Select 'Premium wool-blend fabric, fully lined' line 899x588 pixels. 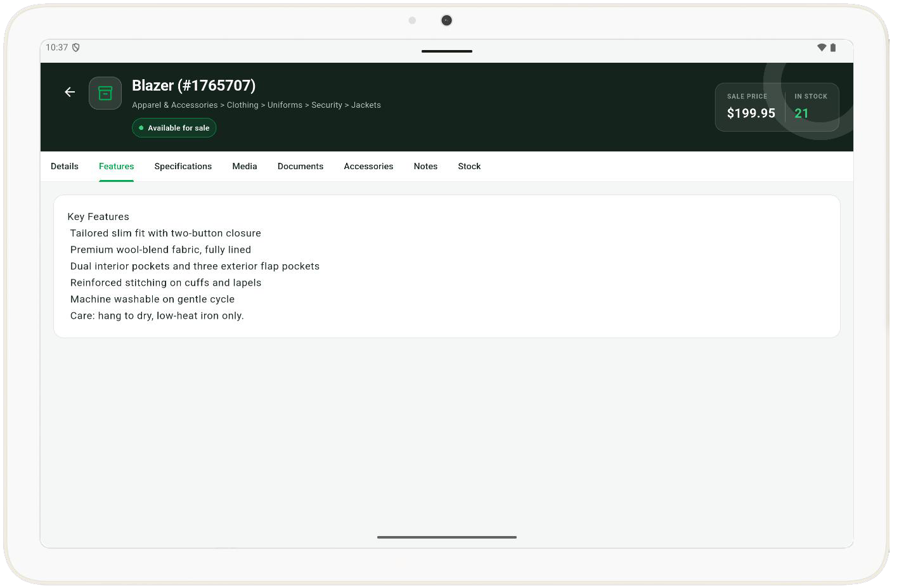coord(160,250)
